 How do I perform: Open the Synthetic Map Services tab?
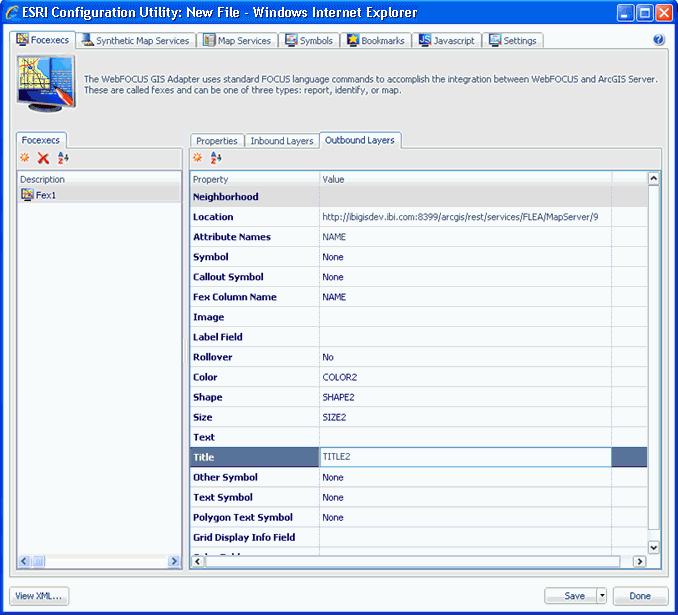click(135, 41)
